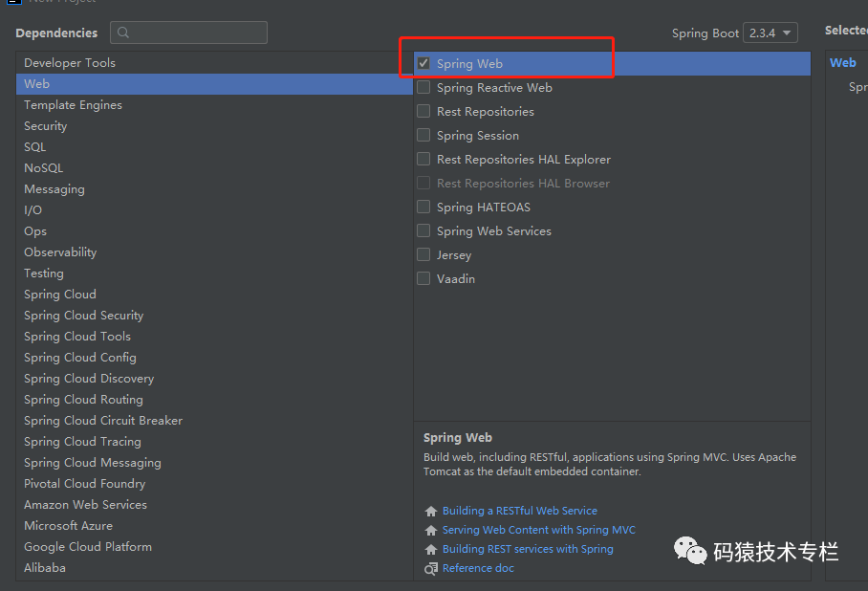868x591 pixels.
Task: Select the Spring Cloud Routing category
Action: click(214, 400)
